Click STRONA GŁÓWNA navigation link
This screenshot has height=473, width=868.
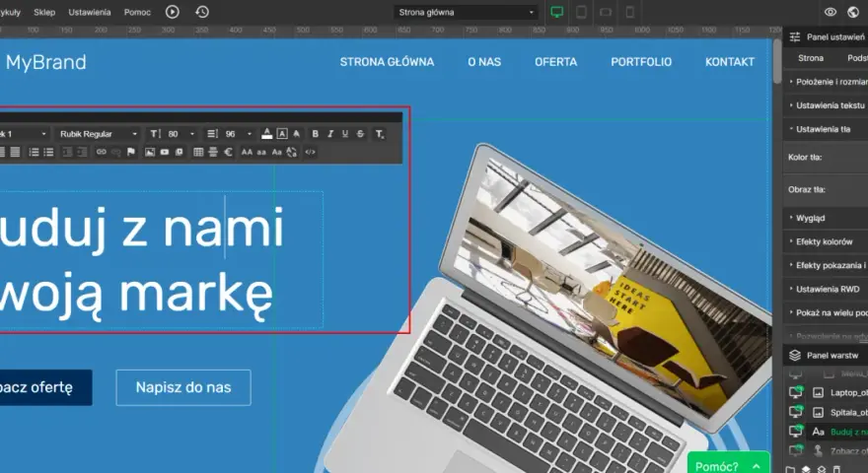pyautogui.click(x=387, y=62)
